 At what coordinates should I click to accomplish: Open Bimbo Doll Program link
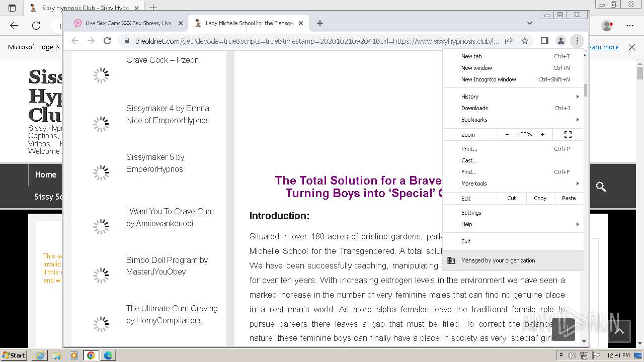pyautogui.click(x=167, y=266)
